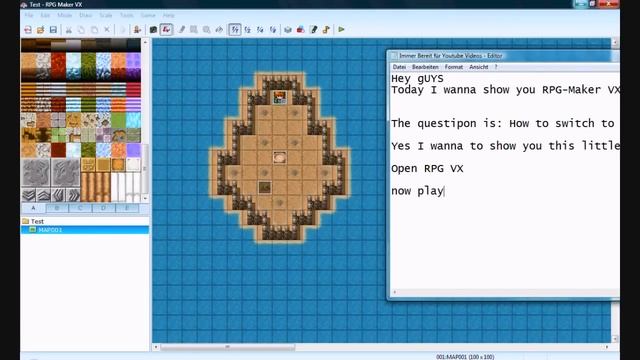Open the File menu in RPG Maker
Screen dimensions: 640x360
tap(29, 15)
